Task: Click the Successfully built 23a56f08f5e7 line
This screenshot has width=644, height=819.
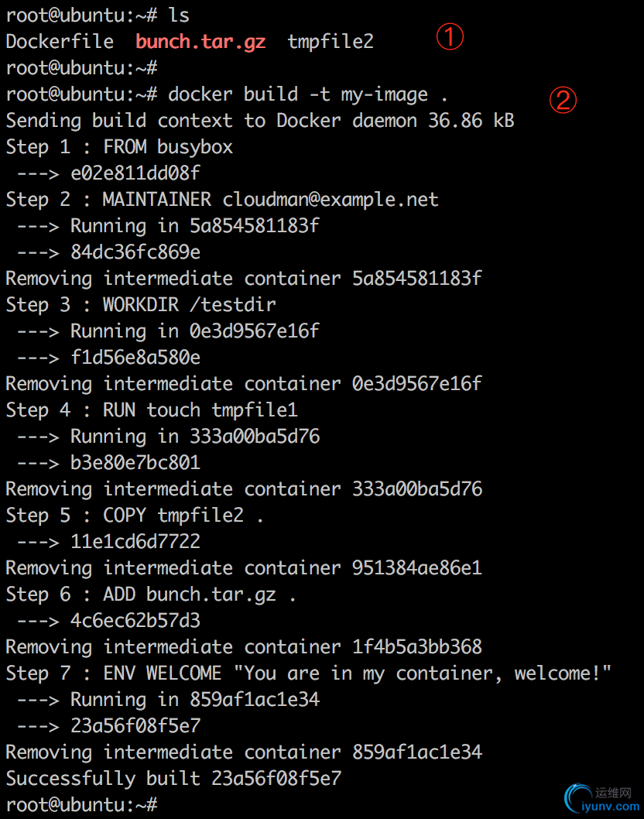Action: tap(173, 779)
